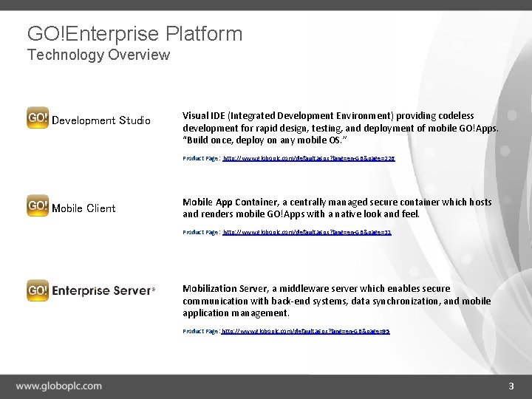Screen dimensions: 532x399
Task: Click the slide number 3
Action: click(511, 386)
